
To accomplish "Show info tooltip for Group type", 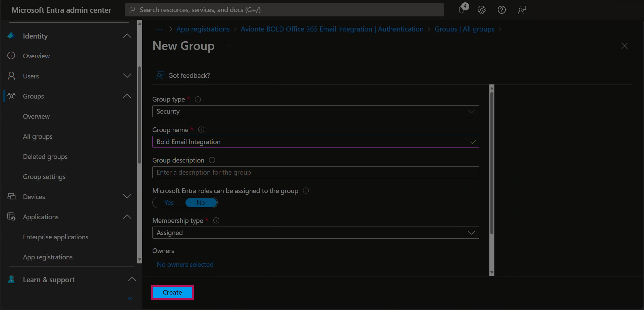I will click(x=198, y=99).
